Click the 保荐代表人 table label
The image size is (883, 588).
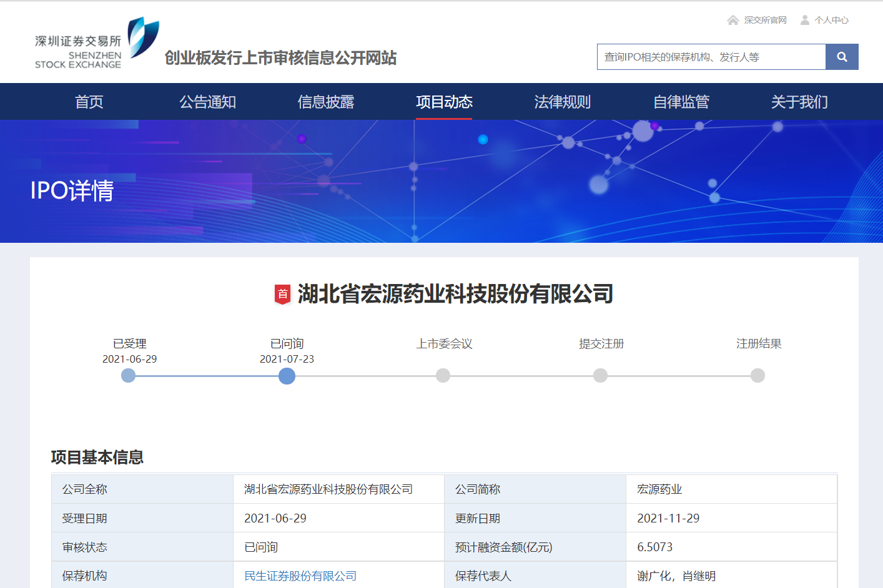tap(483, 576)
